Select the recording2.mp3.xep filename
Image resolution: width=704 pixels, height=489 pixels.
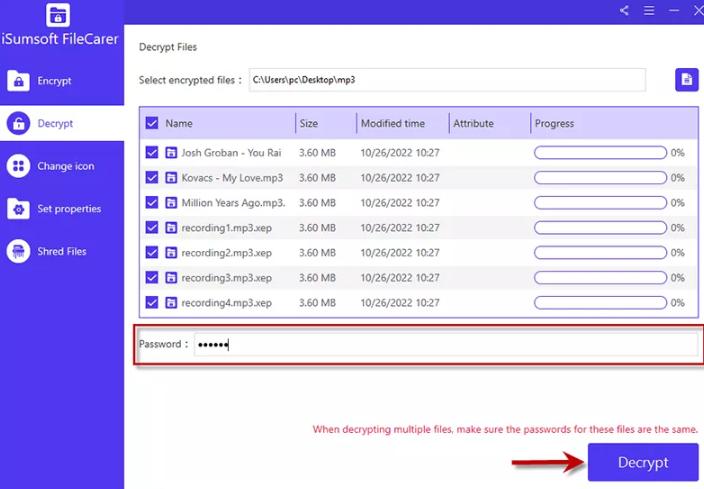226,253
